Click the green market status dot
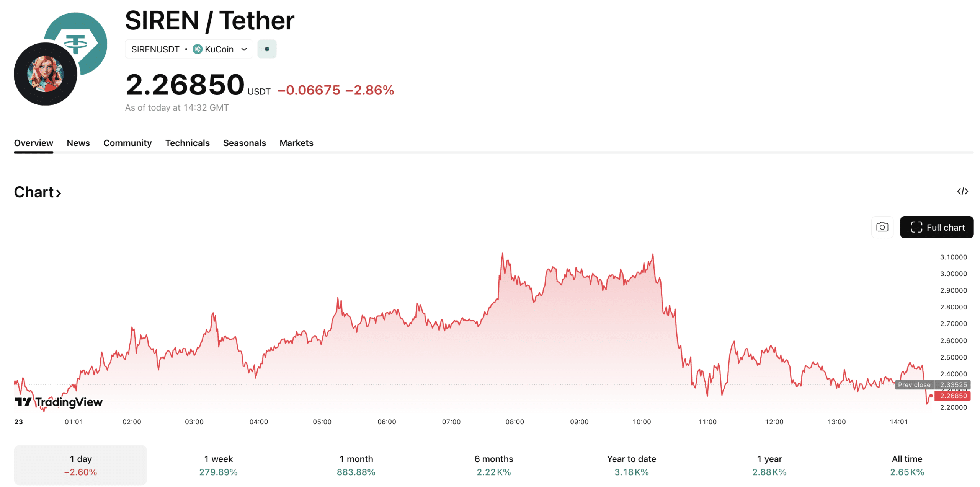 (267, 49)
